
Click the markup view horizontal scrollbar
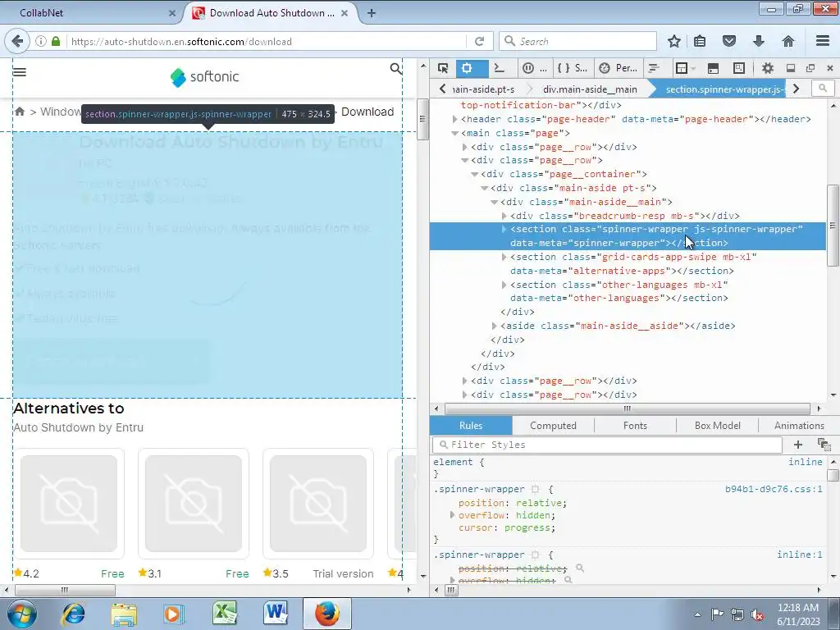pyautogui.click(x=627, y=409)
